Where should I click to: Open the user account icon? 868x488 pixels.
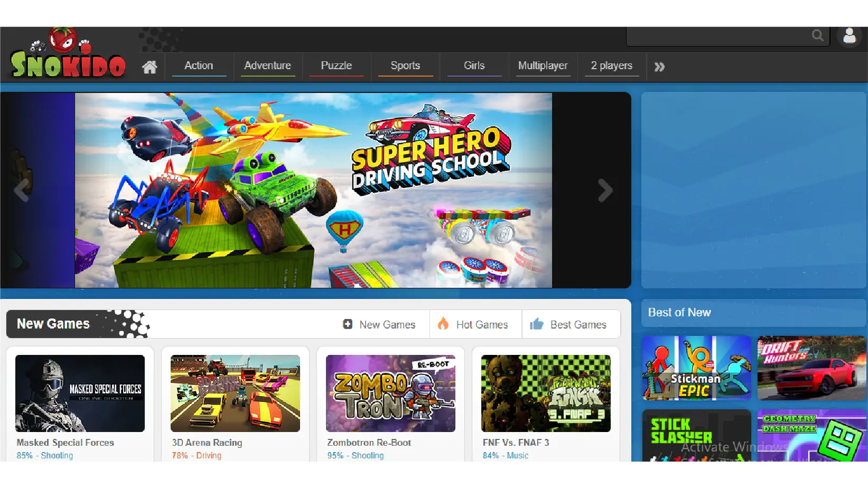[850, 36]
